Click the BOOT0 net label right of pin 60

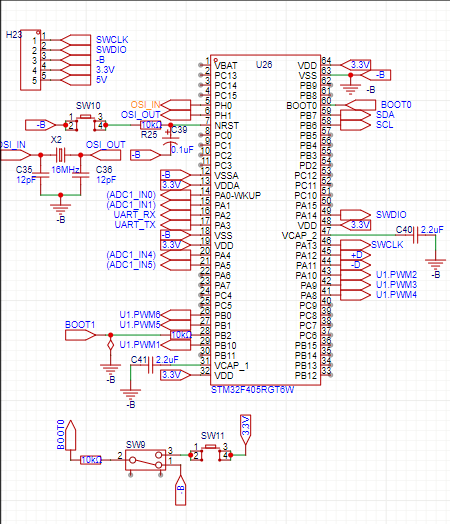point(396,105)
